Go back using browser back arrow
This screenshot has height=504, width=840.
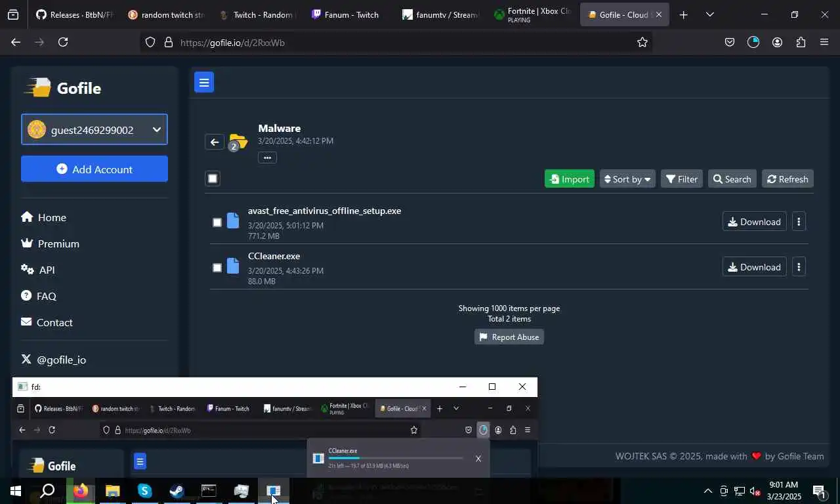tap(16, 42)
